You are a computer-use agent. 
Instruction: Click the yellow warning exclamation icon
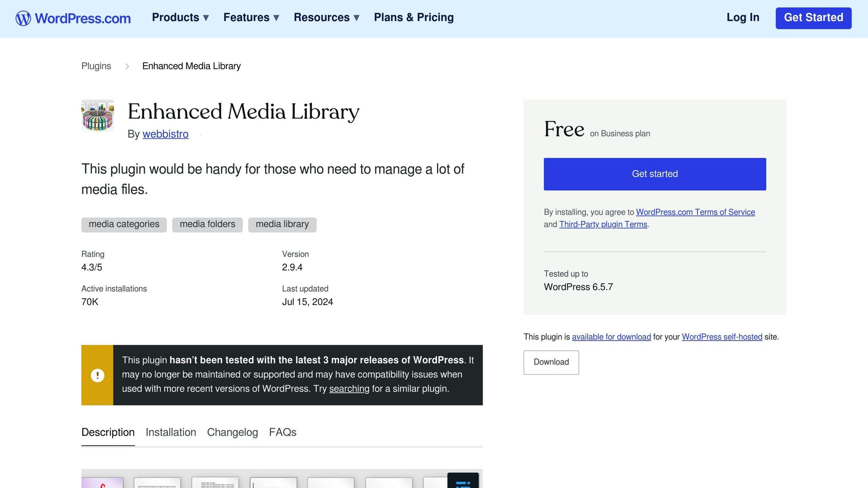pyautogui.click(x=97, y=375)
